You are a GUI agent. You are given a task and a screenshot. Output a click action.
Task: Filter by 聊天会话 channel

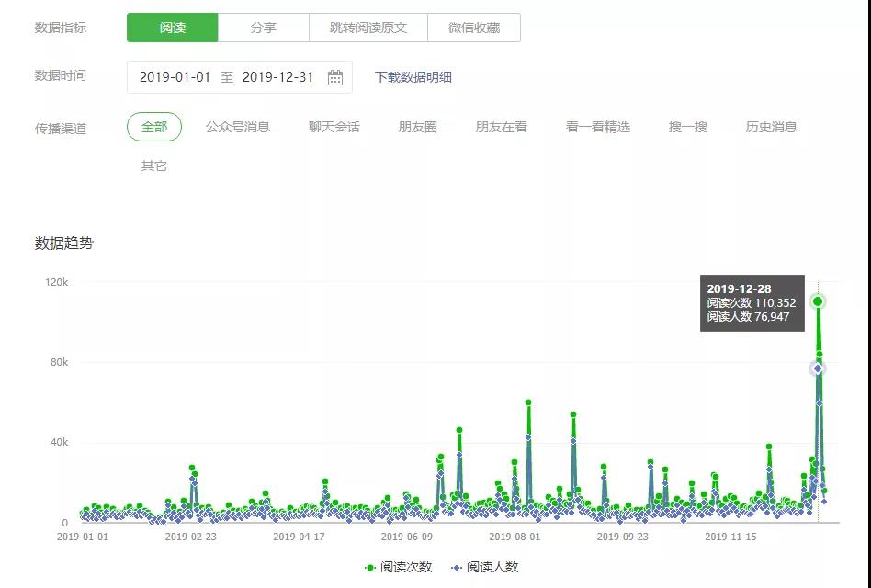point(334,127)
